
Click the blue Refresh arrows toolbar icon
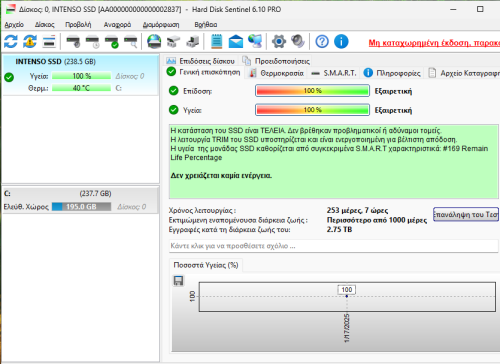point(11,42)
